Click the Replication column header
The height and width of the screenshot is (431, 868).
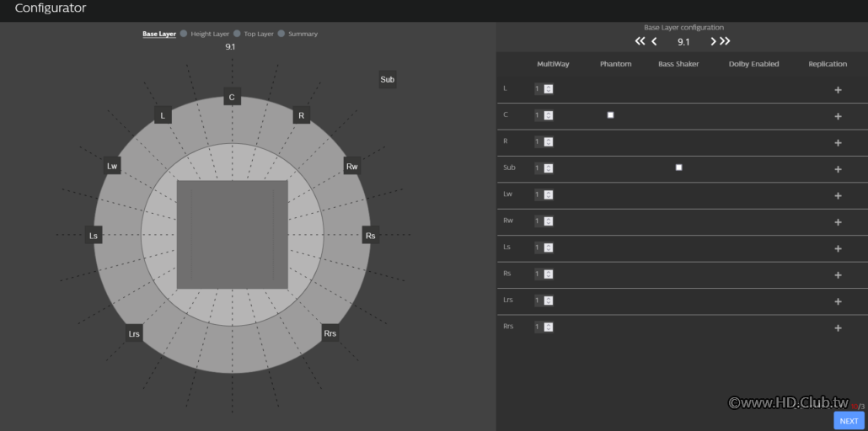click(x=828, y=64)
